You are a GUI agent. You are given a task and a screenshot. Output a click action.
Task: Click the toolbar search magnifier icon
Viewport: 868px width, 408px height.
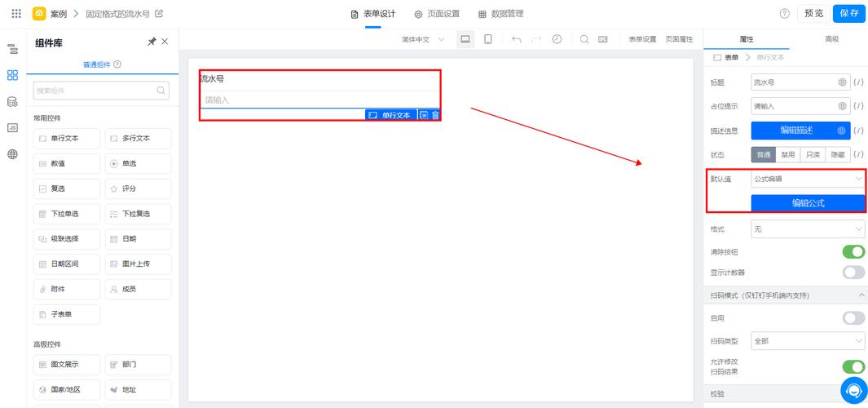point(584,39)
